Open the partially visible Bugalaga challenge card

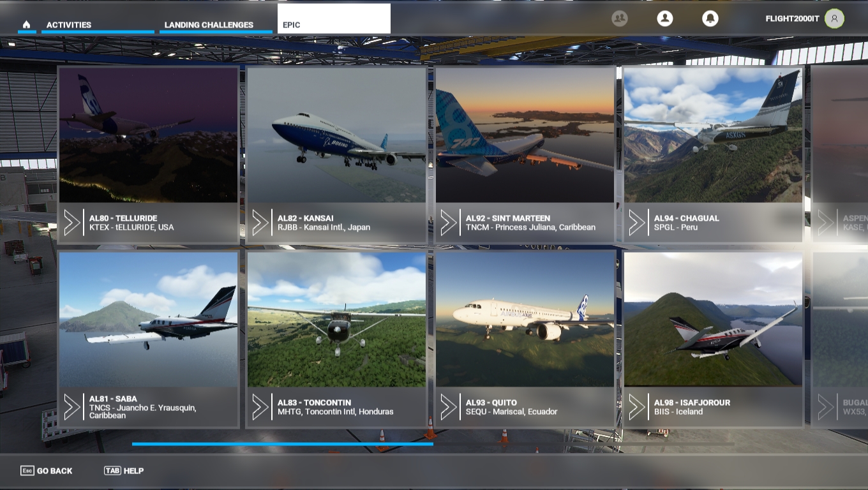coord(840,338)
